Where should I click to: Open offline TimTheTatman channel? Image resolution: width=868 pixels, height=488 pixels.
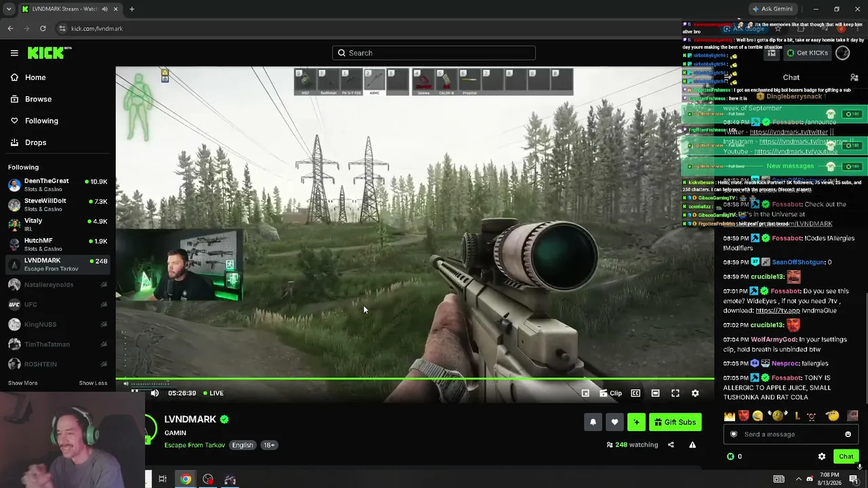pos(58,344)
